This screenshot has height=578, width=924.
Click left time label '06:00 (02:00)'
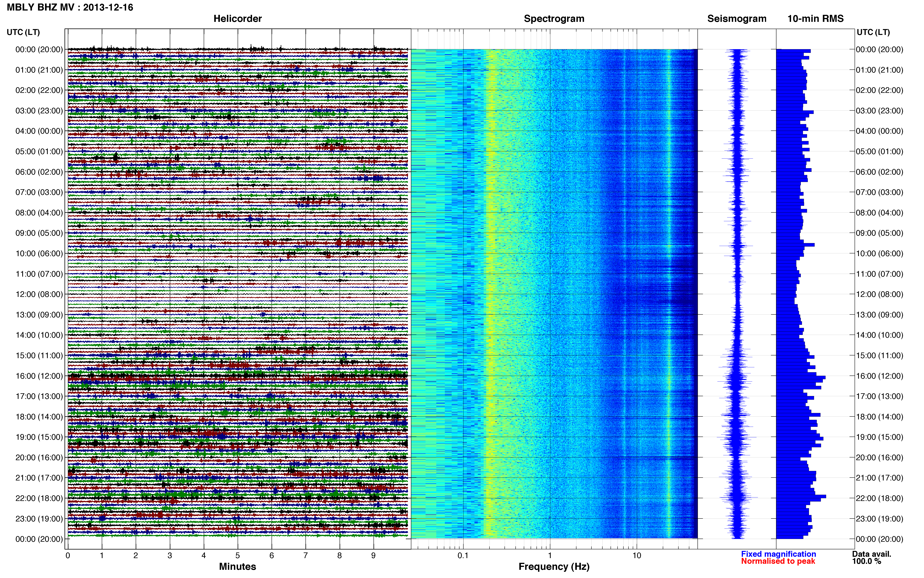[39, 172]
